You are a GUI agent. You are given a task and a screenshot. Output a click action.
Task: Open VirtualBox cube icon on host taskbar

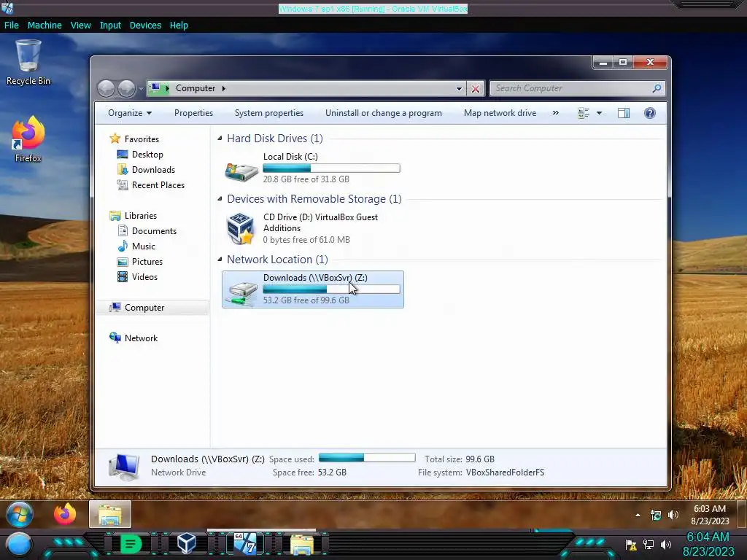[x=186, y=544]
